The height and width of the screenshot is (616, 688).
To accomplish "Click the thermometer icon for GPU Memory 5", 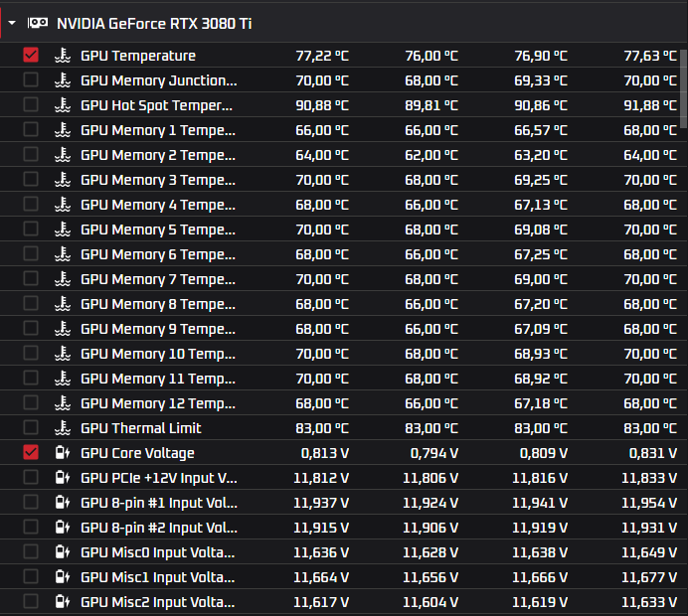I will pos(63,230).
